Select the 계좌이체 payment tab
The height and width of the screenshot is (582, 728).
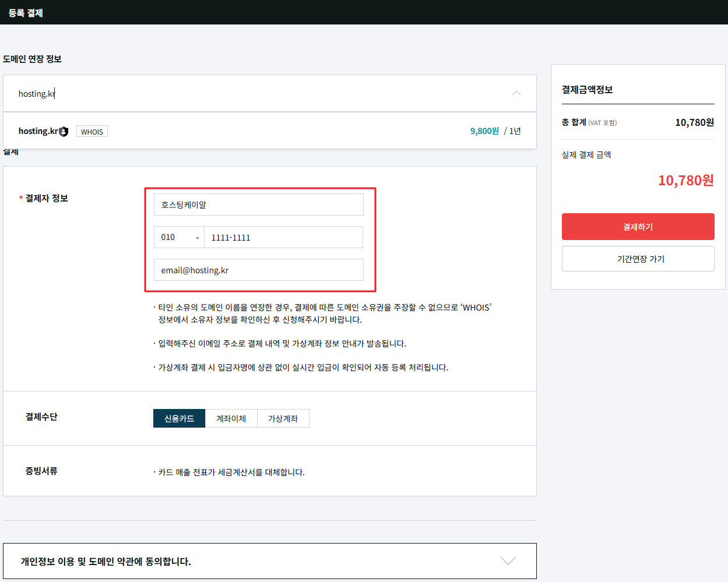[x=231, y=418]
